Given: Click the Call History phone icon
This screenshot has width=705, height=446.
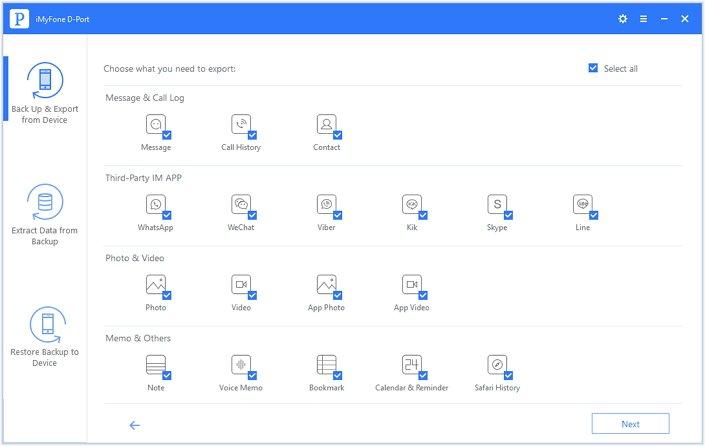Looking at the screenshot, I should (241, 125).
